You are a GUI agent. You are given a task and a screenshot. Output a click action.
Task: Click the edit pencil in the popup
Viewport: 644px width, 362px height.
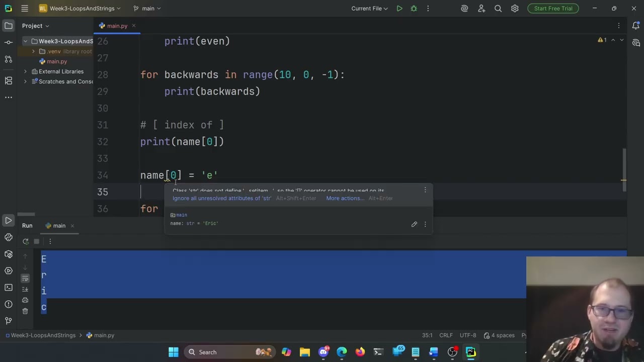pos(414,224)
